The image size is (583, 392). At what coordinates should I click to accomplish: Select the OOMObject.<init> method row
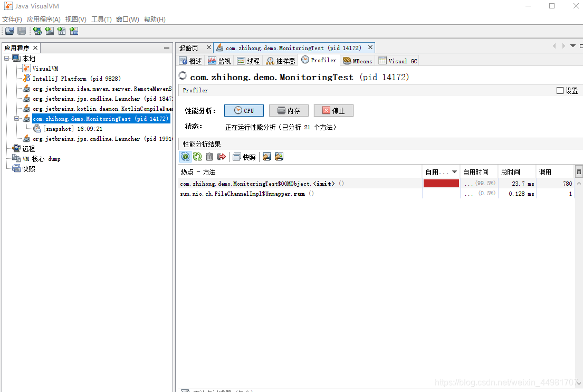tap(376, 184)
